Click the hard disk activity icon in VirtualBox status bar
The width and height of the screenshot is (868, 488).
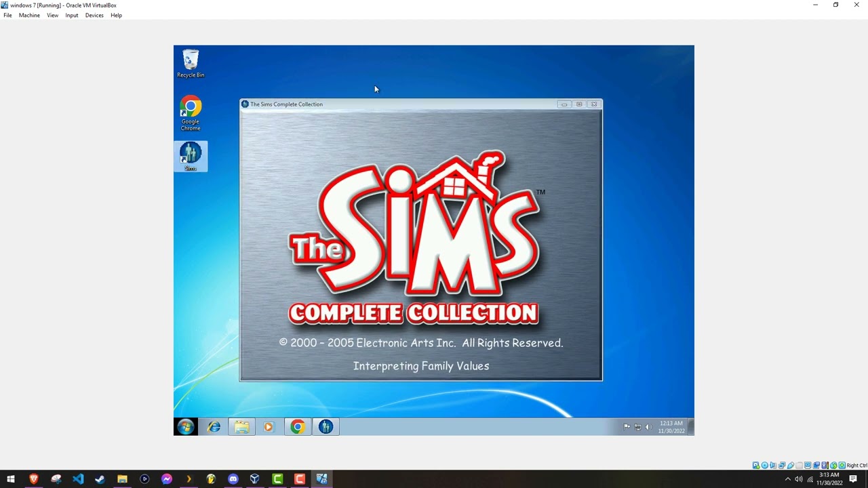point(755,465)
